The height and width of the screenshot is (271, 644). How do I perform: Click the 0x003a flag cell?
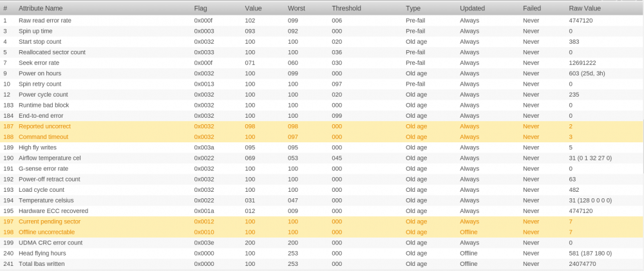(204, 147)
